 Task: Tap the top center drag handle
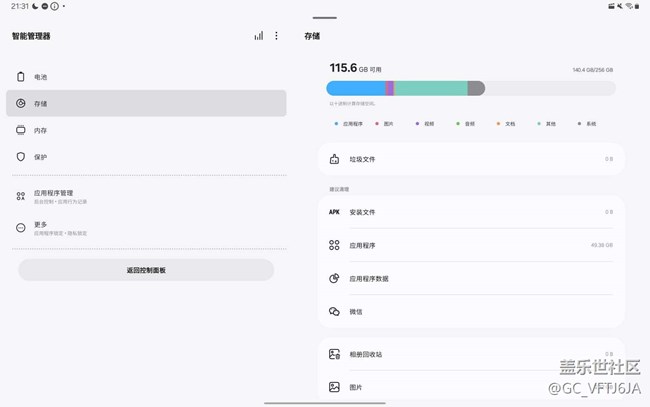click(324, 18)
